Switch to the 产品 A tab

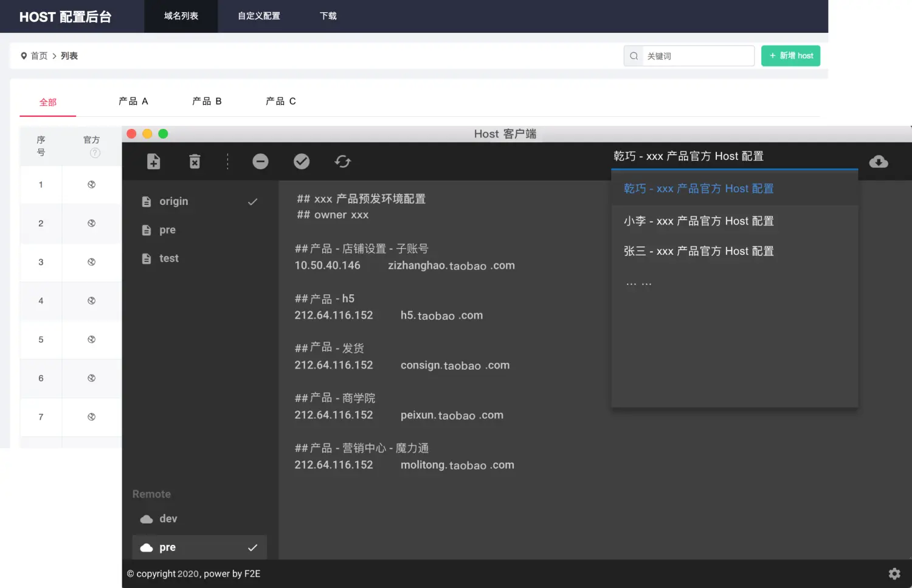tap(133, 102)
